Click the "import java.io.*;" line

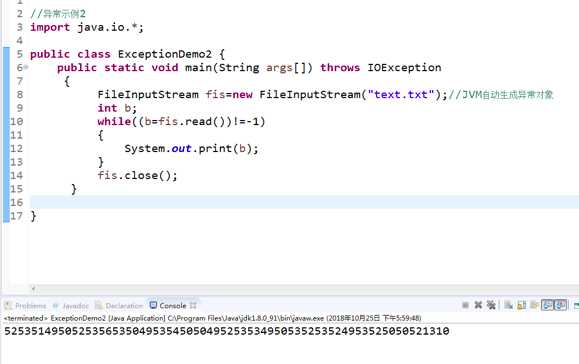point(87,27)
